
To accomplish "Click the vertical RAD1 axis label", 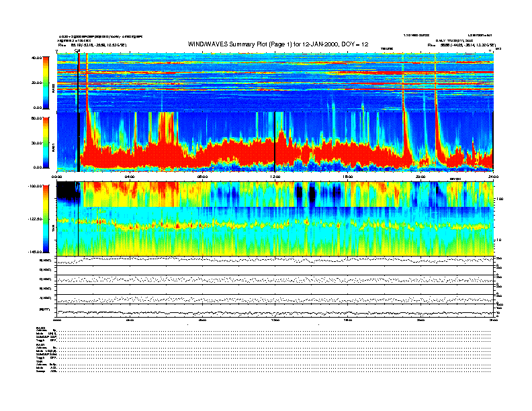I will 53,148.
